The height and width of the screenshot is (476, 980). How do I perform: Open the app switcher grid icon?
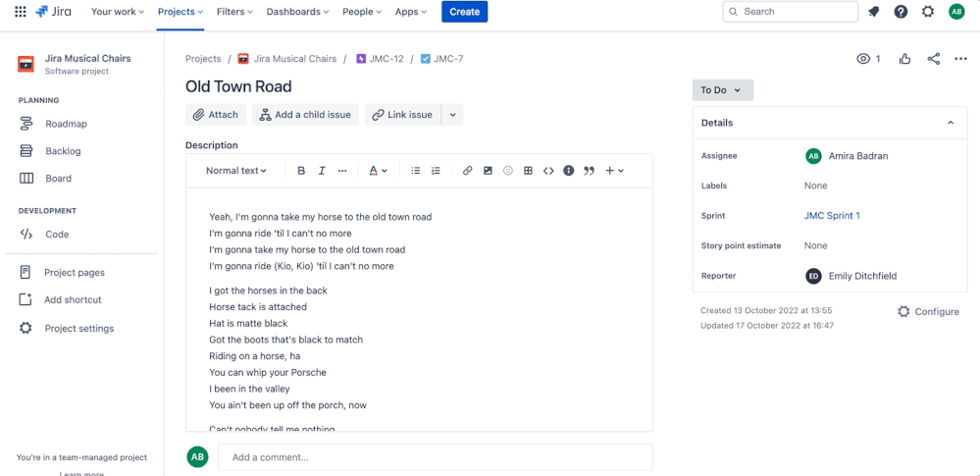click(20, 11)
